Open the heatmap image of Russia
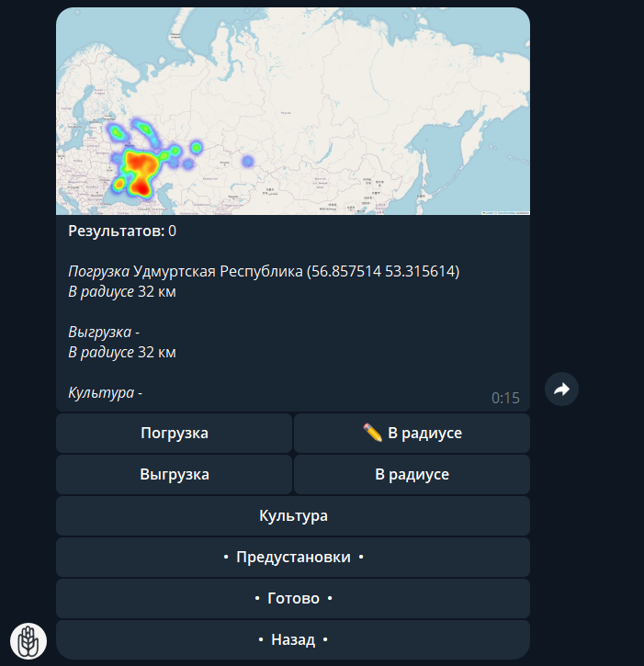This screenshot has height=666, width=644. click(293, 111)
